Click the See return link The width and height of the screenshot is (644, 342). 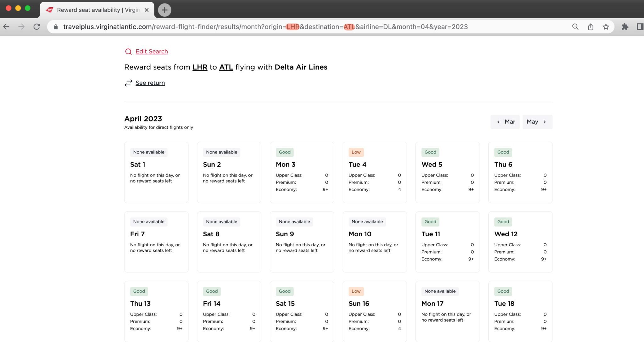coord(150,83)
